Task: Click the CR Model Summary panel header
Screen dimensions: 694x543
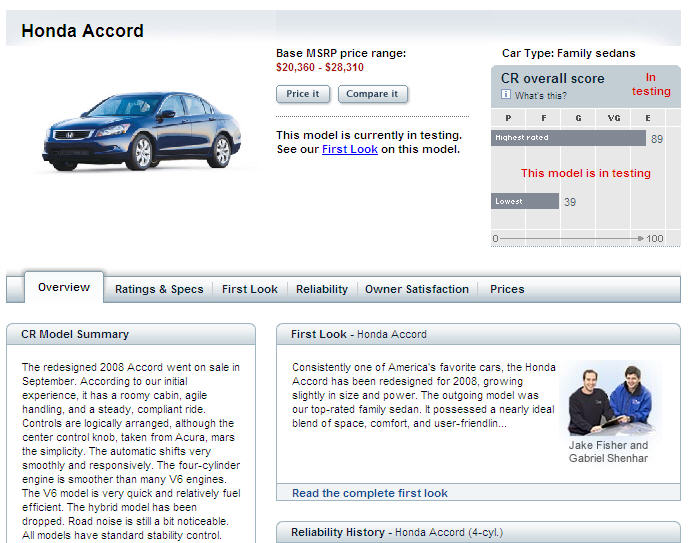Action: click(75, 334)
